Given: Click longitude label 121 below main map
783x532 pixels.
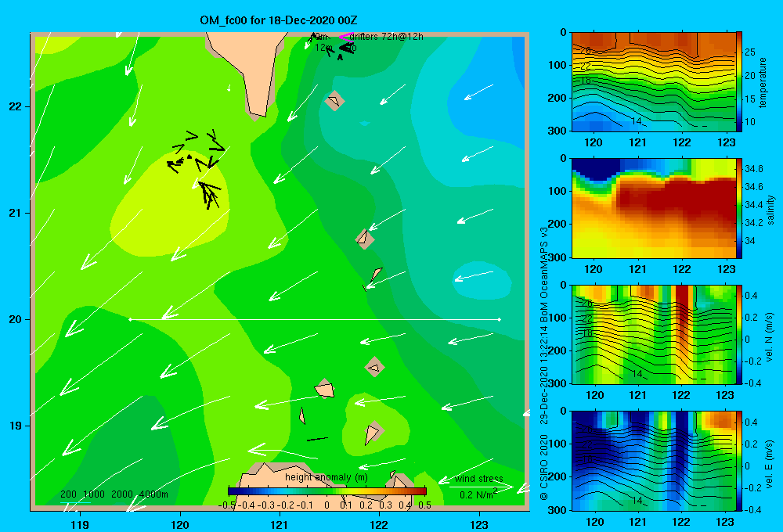Looking at the screenshot, I should 280,525.
